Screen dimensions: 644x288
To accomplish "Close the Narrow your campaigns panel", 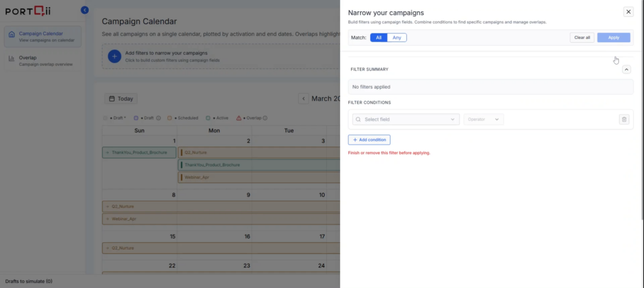I will [628, 12].
